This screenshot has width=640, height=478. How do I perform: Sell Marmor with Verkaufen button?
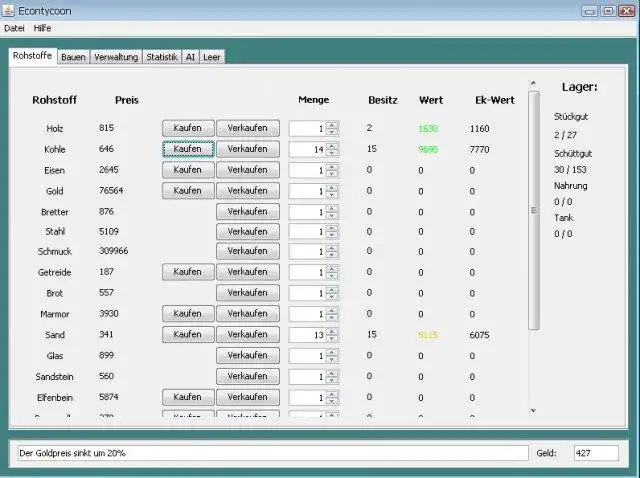pyautogui.click(x=248, y=313)
